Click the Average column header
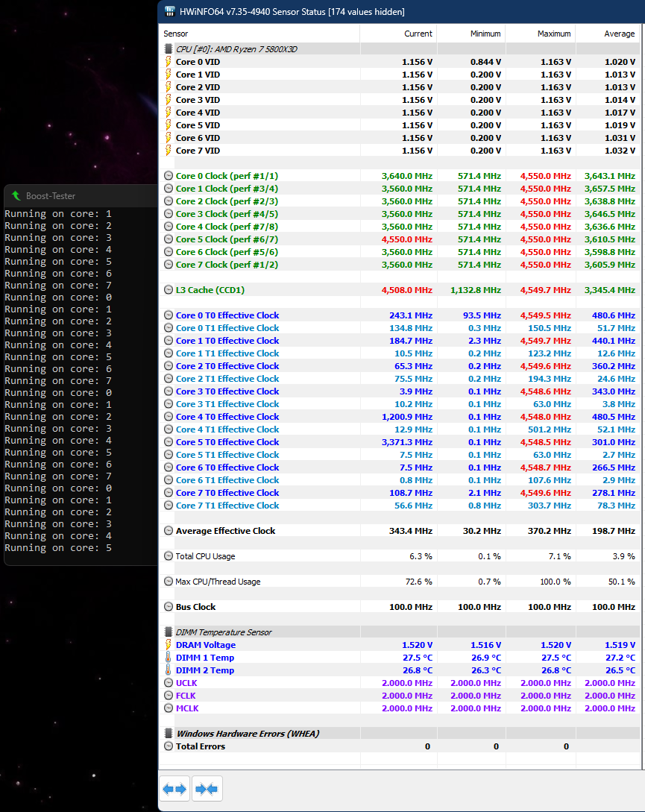Image resolution: width=645 pixels, height=812 pixels. 608,34
